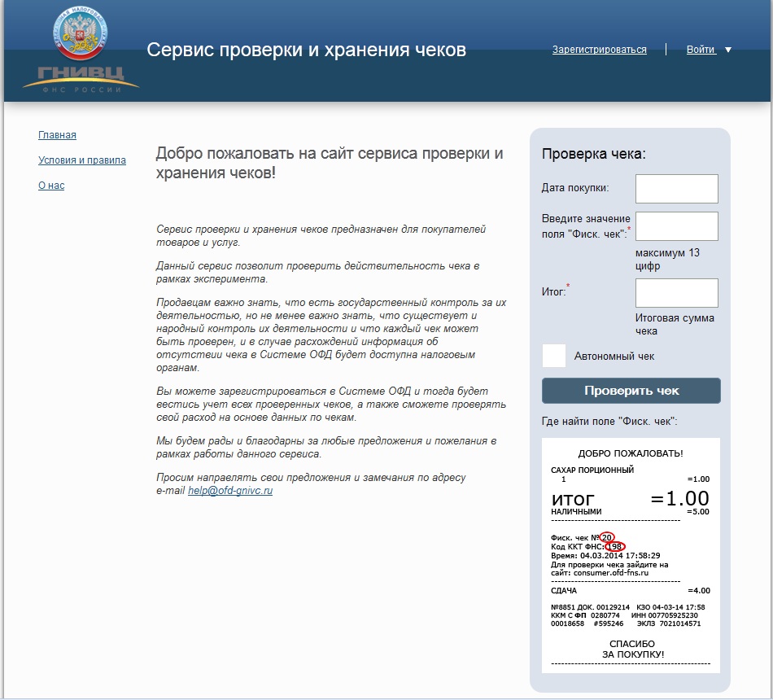The image size is (773, 700).
Task: Click into the Итог amount field
Action: pyautogui.click(x=676, y=293)
